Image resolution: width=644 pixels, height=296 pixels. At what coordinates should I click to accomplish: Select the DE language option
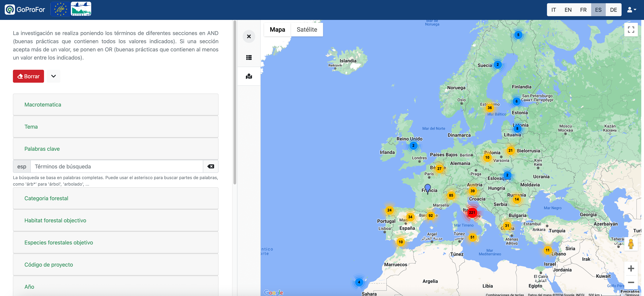614,10
